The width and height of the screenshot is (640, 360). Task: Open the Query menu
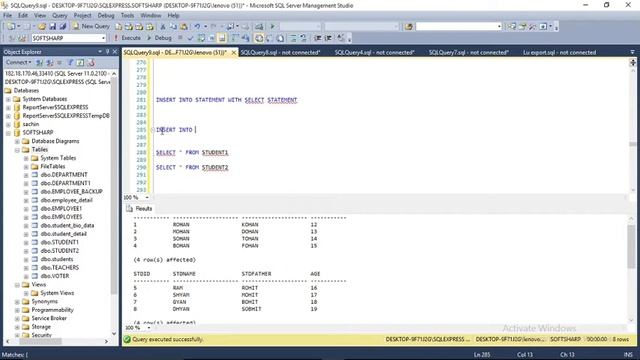point(60,16)
